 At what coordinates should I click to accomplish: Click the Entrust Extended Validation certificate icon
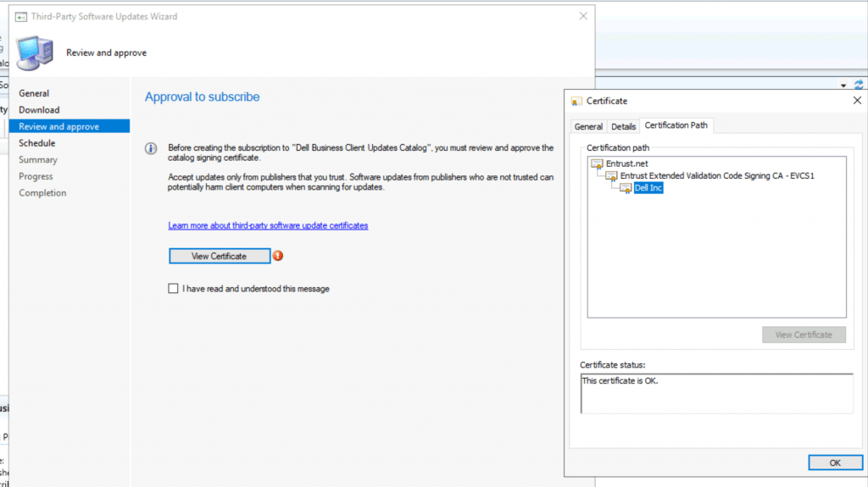click(611, 176)
